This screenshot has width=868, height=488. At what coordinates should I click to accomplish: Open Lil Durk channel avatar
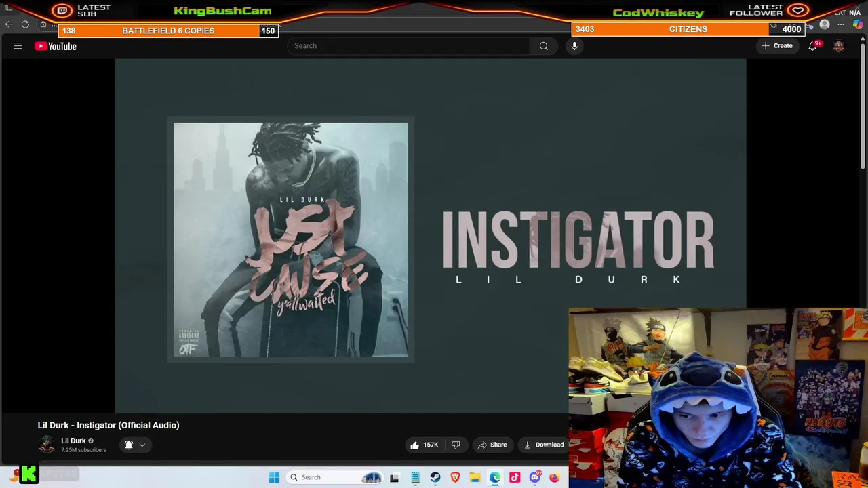pos(47,445)
